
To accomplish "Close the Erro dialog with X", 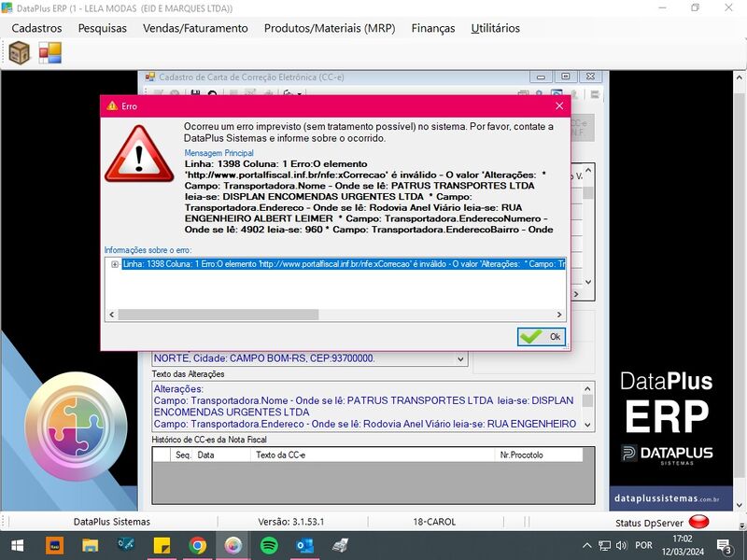I will coord(559,105).
